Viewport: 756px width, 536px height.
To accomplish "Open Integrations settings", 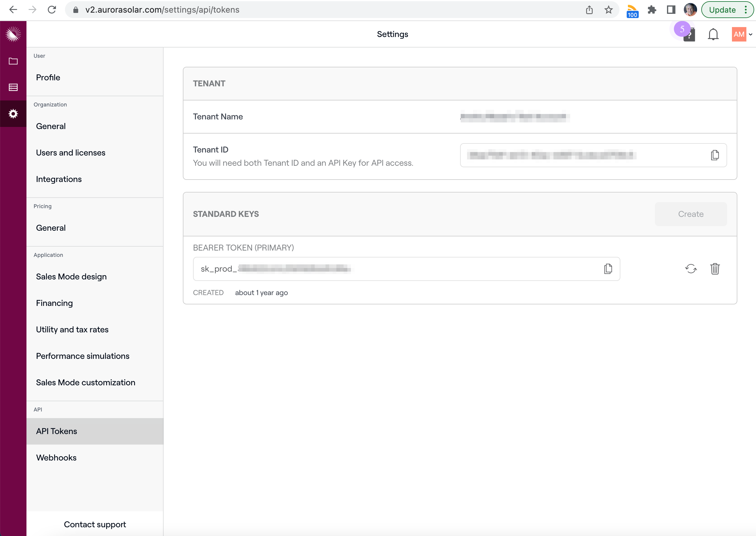I will 59,179.
